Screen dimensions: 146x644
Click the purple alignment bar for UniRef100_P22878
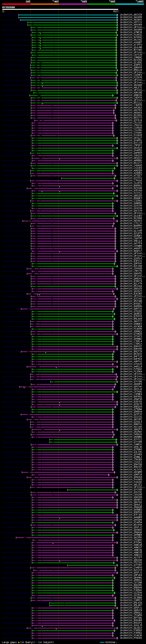coord(74,77)
